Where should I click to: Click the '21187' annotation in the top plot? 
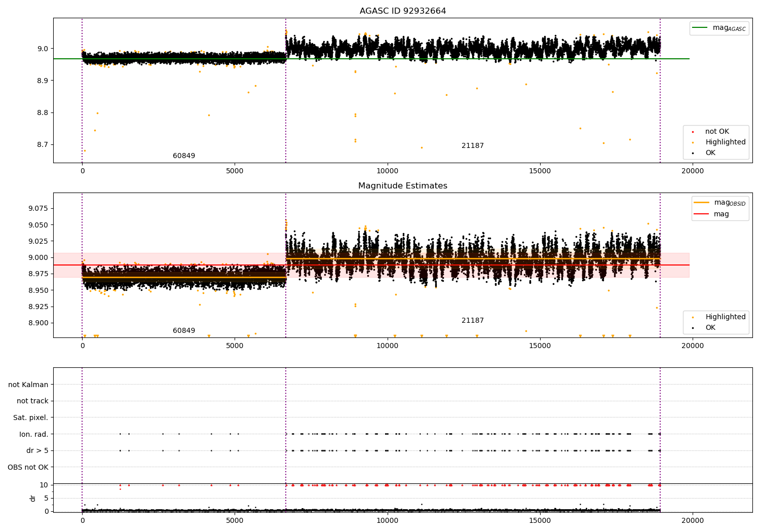(x=473, y=146)
